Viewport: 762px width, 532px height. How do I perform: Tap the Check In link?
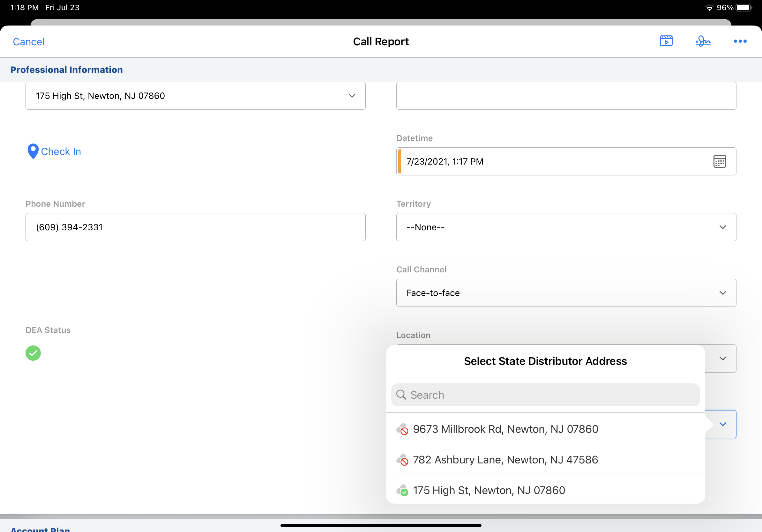(x=61, y=151)
